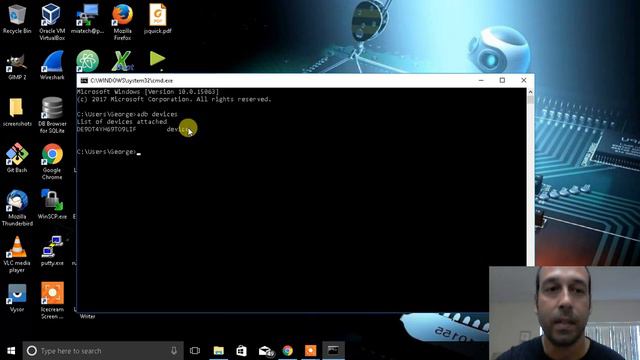Viewport: 640px width, 360px height.
Task: Open the Windows Start menu
Action: tap(11, 351)
